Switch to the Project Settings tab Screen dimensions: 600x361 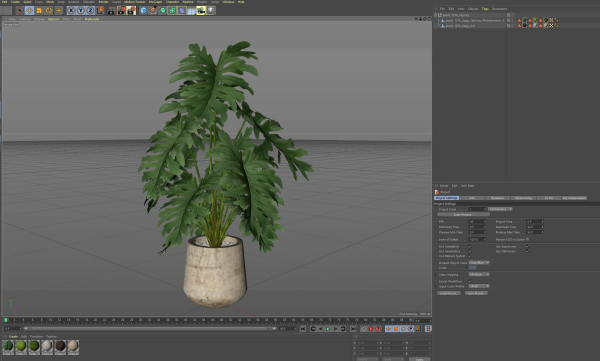pyautogui.click(x=447, y=198)
